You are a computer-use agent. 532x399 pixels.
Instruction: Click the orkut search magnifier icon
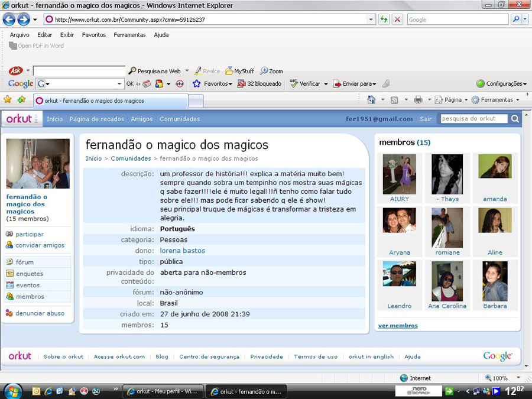coord(515,119)
